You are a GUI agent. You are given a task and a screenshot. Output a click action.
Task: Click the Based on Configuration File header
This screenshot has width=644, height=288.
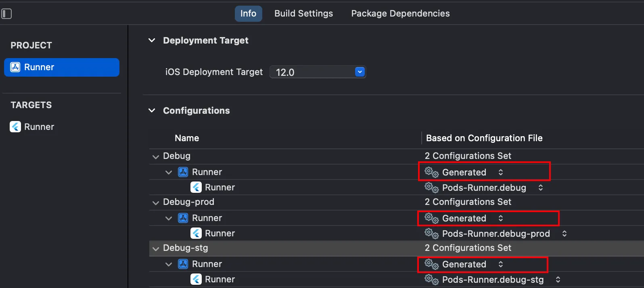coord(484,138)
